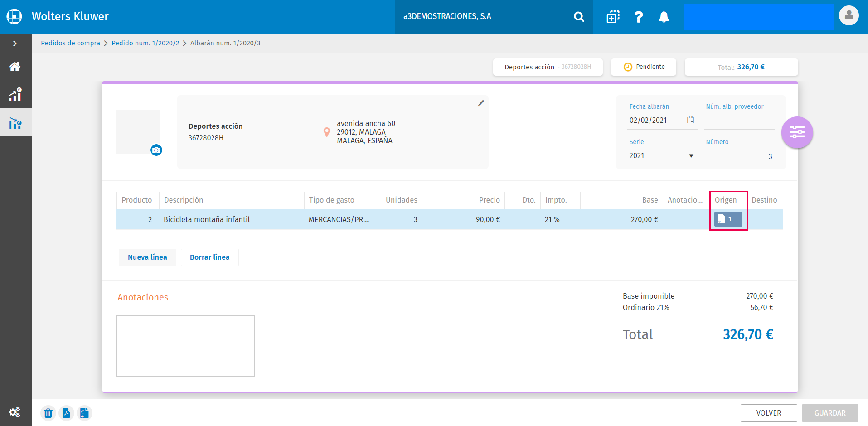Image resolution: width=868 pixels, height=426 pixels.
Task: Click the empty product image placeholder
Action: (x=138, y=132)
